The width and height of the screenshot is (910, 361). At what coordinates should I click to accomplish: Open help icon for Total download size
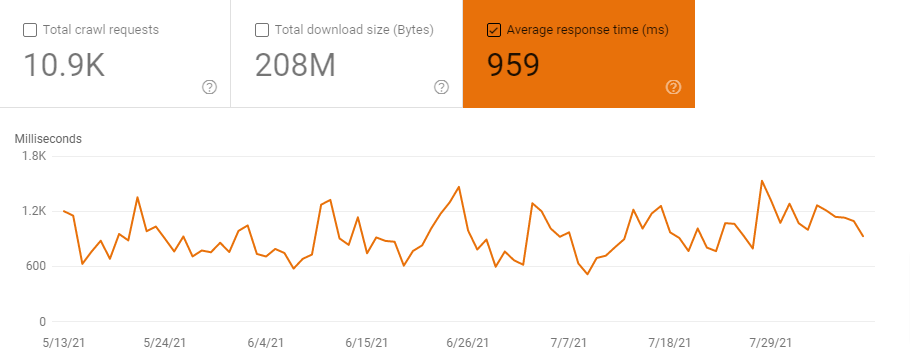[442, 88]
